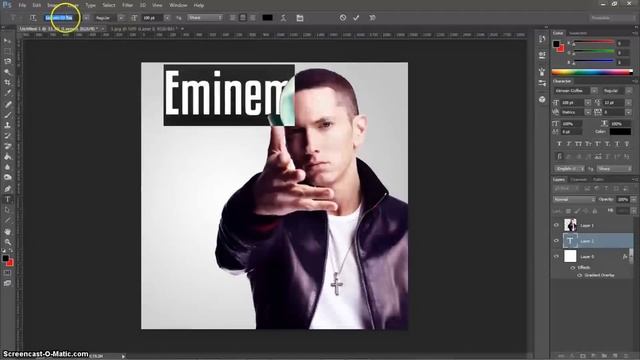Click the red R channel slider
Image resolution: width=640 pixels, height=360 pixels.
point(594,42)
